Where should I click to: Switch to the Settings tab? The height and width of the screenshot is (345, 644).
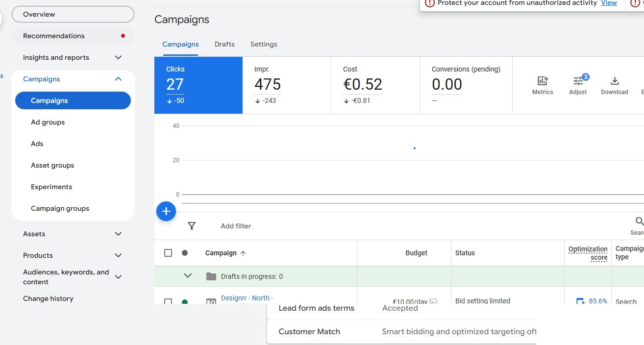[264, 44]
